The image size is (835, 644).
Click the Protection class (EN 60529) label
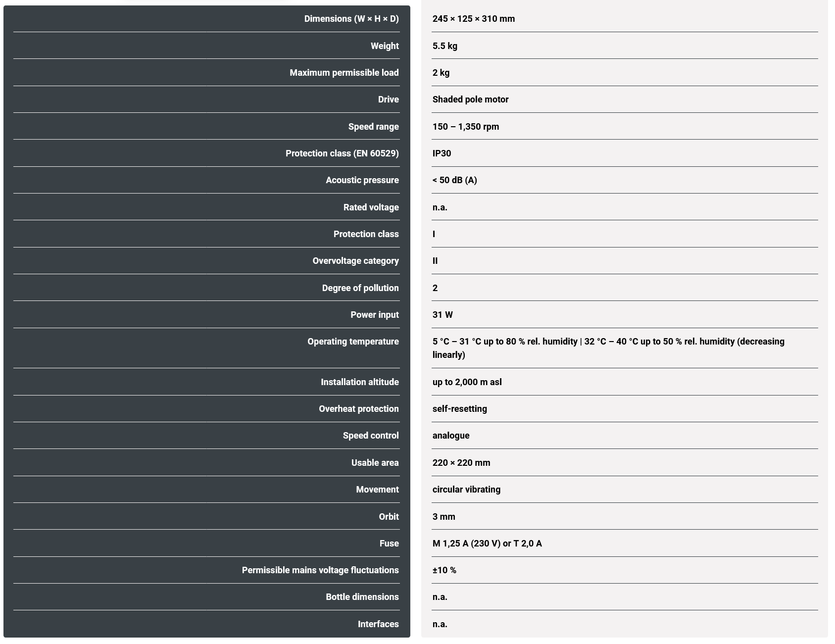click(342, 153)
